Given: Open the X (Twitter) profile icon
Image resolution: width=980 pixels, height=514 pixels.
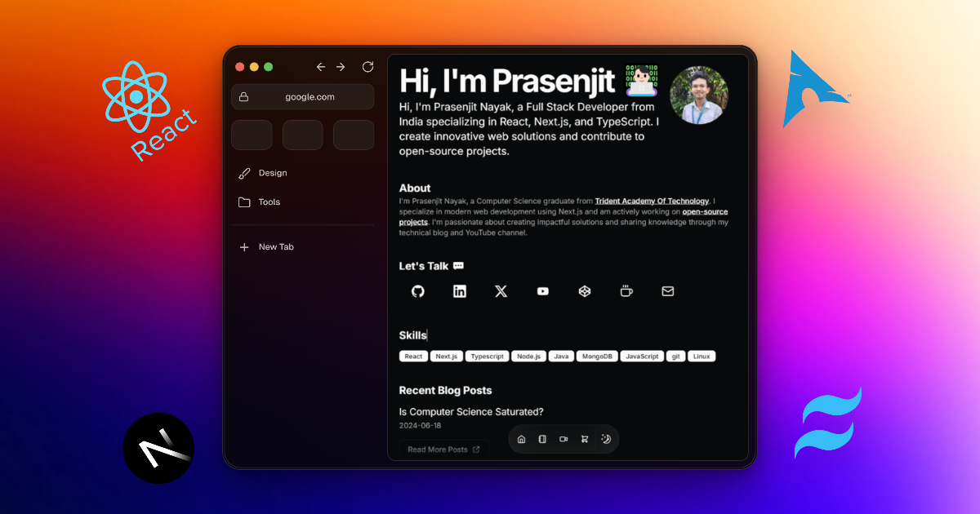Looking at the screenshot, I should 501,291.
